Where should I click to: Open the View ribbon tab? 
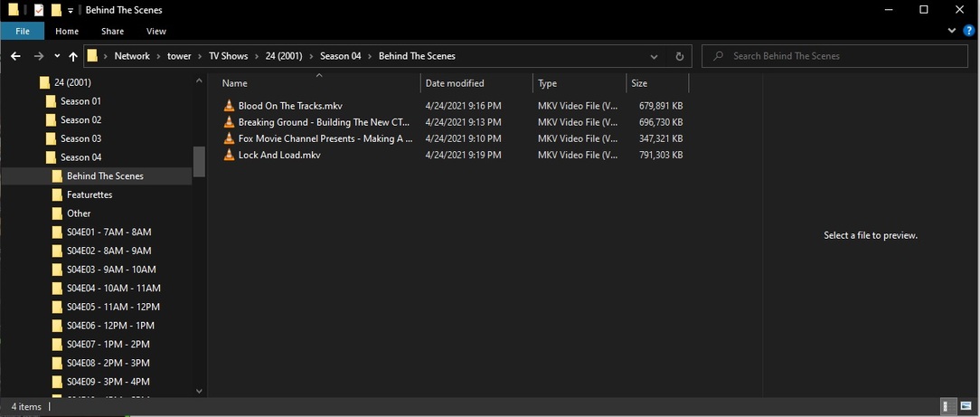coord(156,31)
